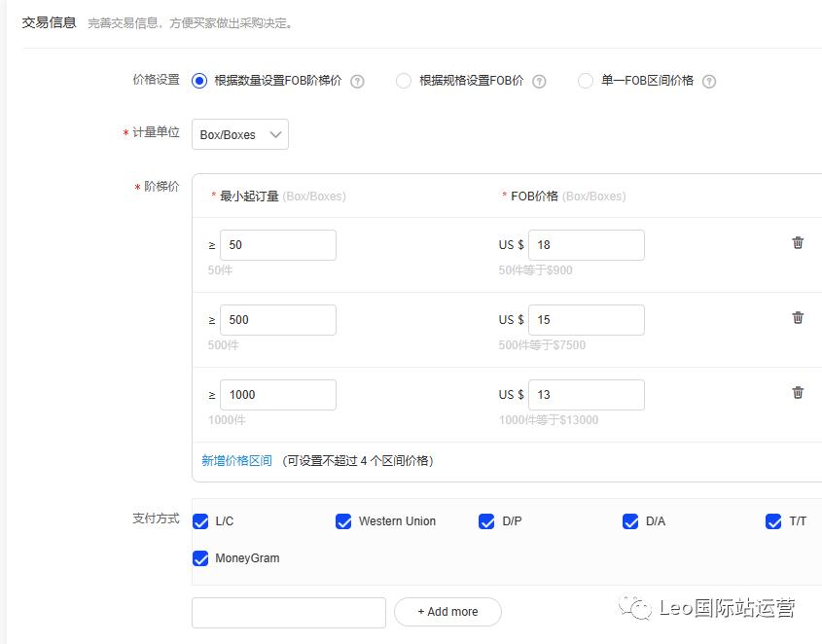This screenshot has height=644, width=822.
Task: Open help tooltip for 根据数量设置FOB阶梯价
Action: coord(357,83)
